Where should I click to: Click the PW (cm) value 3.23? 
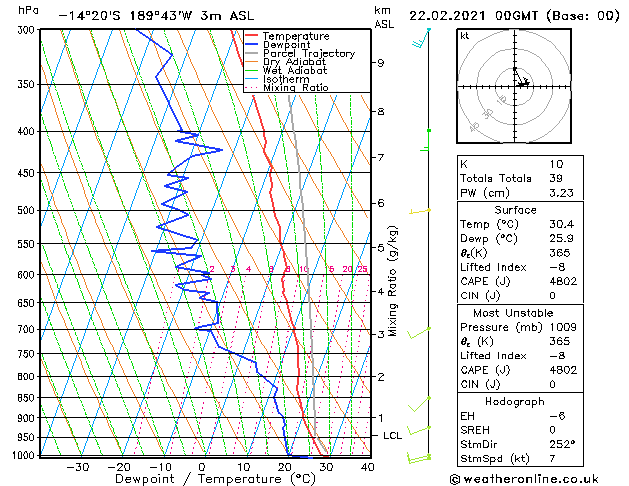pyautogui.click(x=561, y=192)
